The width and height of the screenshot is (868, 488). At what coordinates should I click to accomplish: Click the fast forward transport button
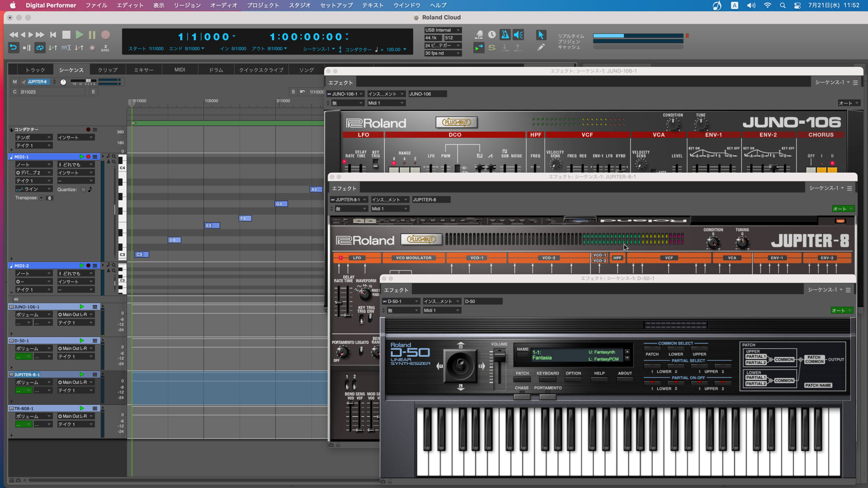pos(40,35)
